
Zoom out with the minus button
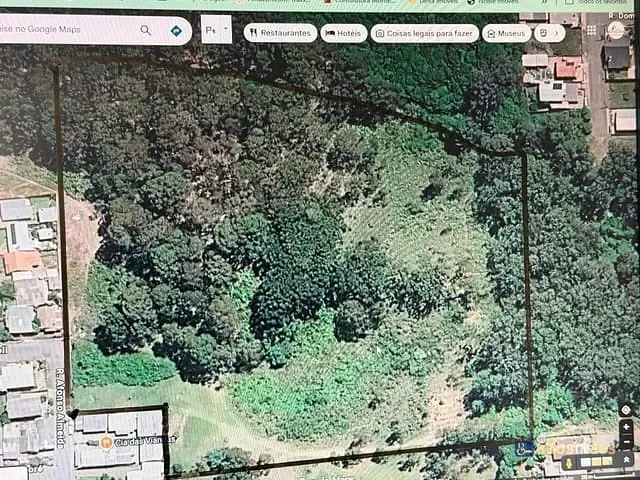coord(626,442)
